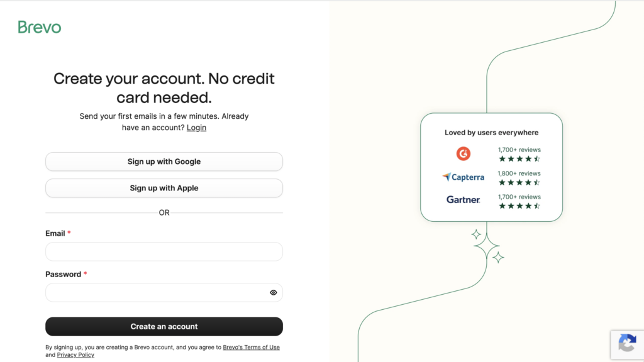Open the Login link

tap(196, 128)
